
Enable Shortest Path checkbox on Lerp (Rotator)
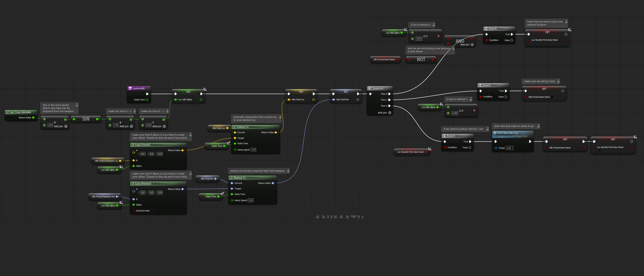[152, 211]
